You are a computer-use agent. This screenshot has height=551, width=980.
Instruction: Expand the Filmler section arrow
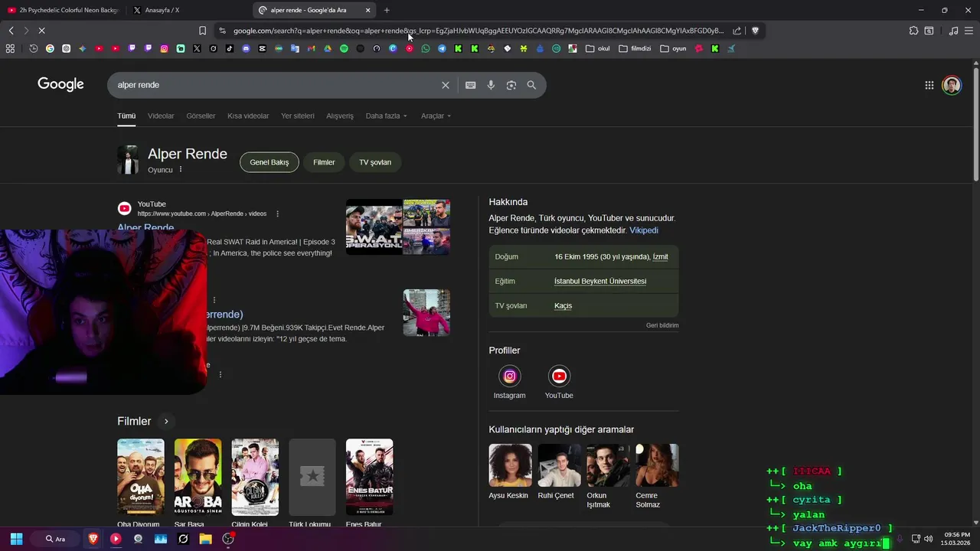166,421
